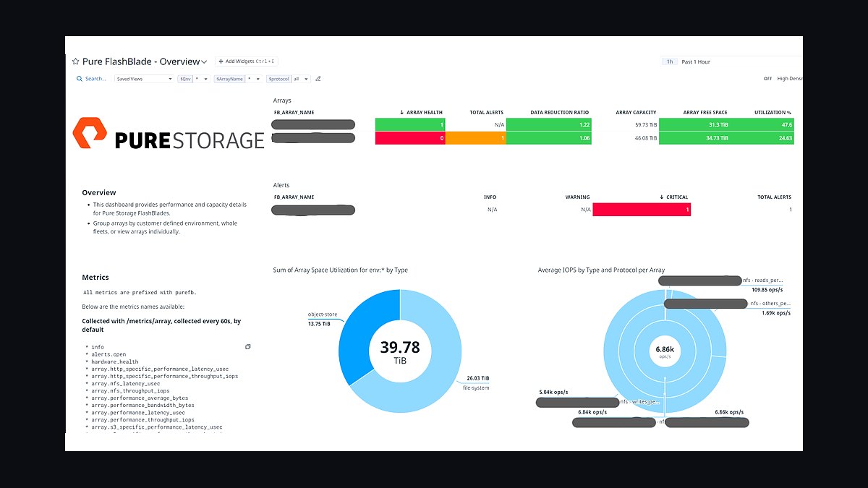Click the pencil icon to edit template variables
The height and width of the screenshot is (488, 868).
pos(318,79)
